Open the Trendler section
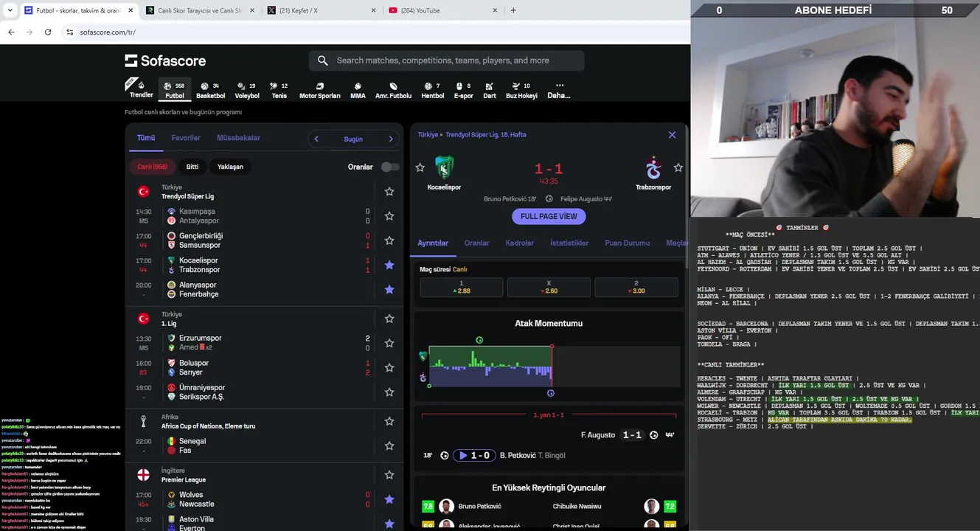This screenshot has width=980, height=531. click(140, 89)
